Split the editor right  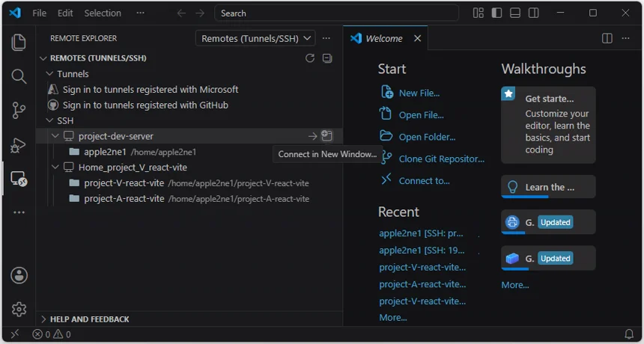coord(607,38)
